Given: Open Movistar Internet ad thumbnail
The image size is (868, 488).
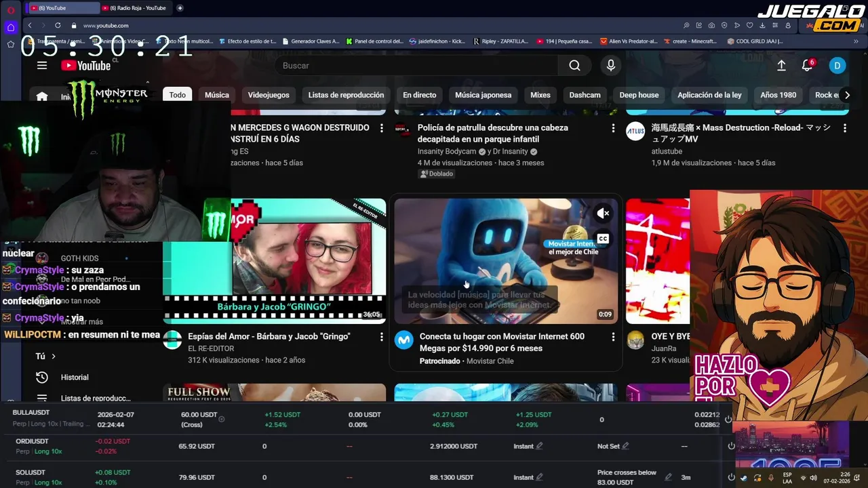Looking at the screenshot, I should [506, 261].
